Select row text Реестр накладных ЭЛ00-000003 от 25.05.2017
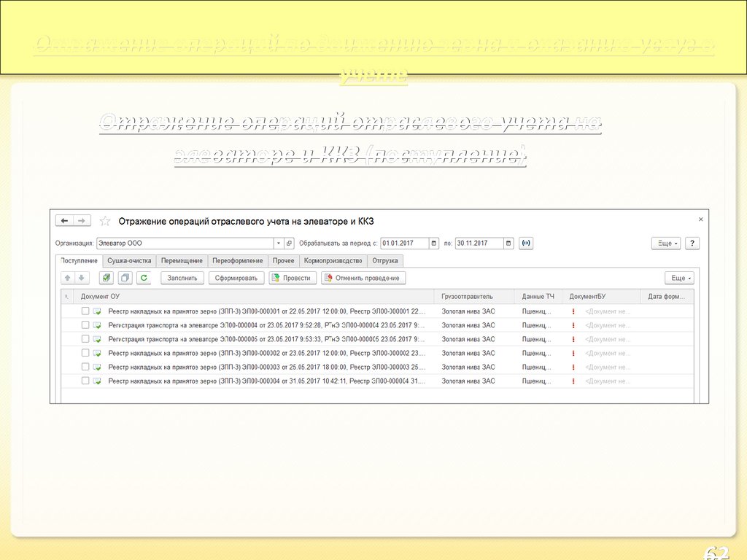The width and height of the screenshot is (747, 560). [x=267, y=367]
